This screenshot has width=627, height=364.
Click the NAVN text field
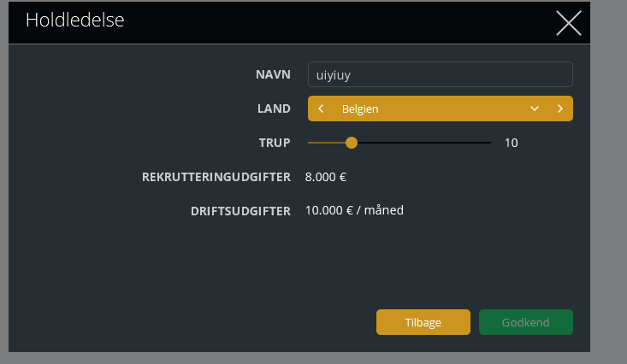point(440,74)
